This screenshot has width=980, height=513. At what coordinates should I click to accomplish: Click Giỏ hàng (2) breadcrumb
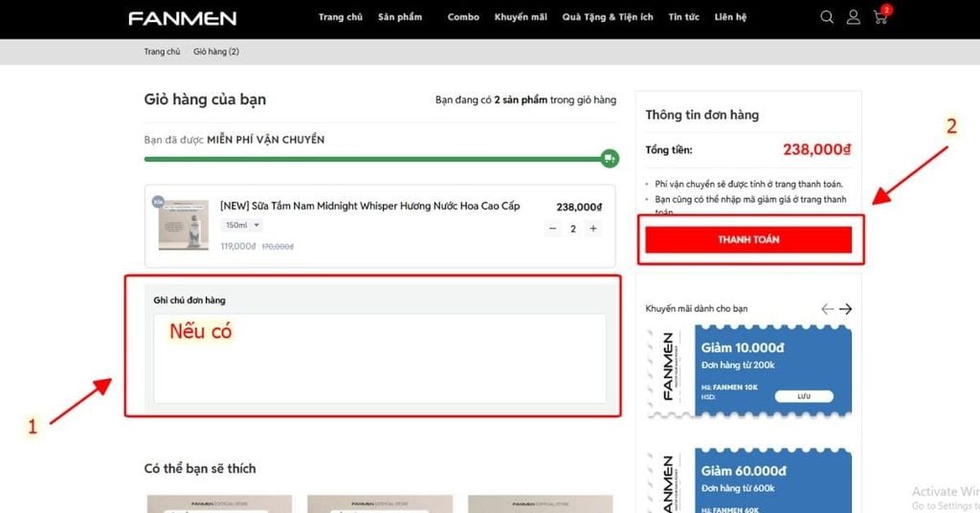[x=216, y=52]
